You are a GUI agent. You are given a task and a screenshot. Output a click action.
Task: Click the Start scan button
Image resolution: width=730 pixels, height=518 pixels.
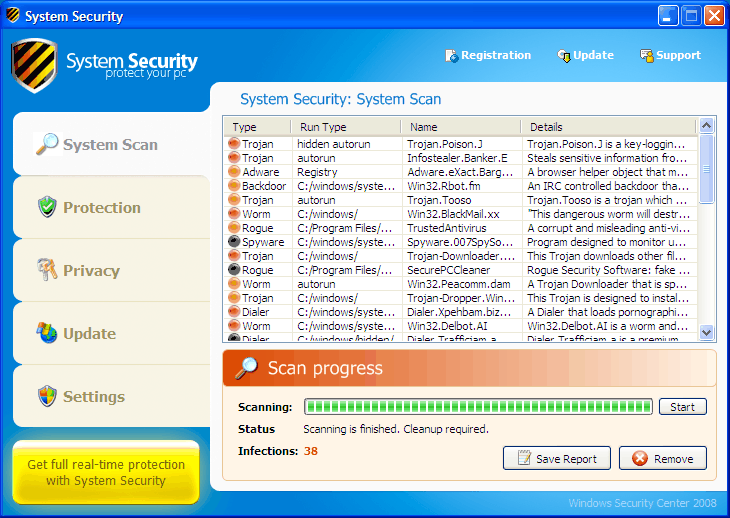[683, 407]
